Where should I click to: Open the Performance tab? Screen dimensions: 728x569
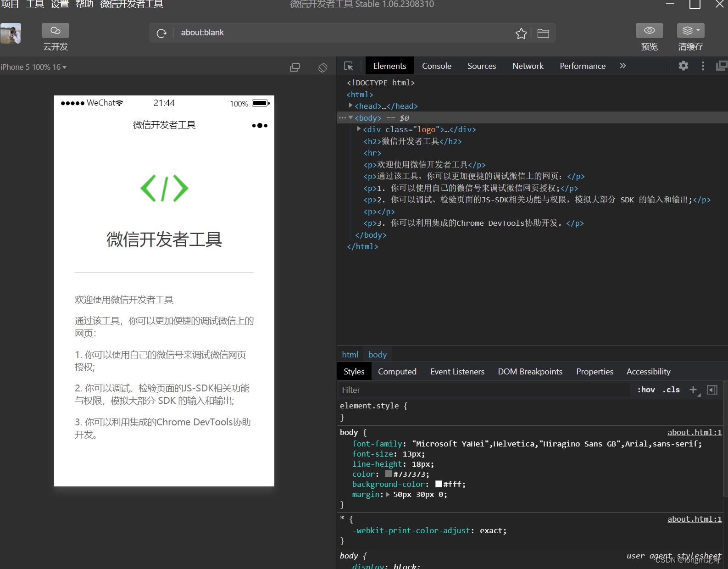[583, 66]
